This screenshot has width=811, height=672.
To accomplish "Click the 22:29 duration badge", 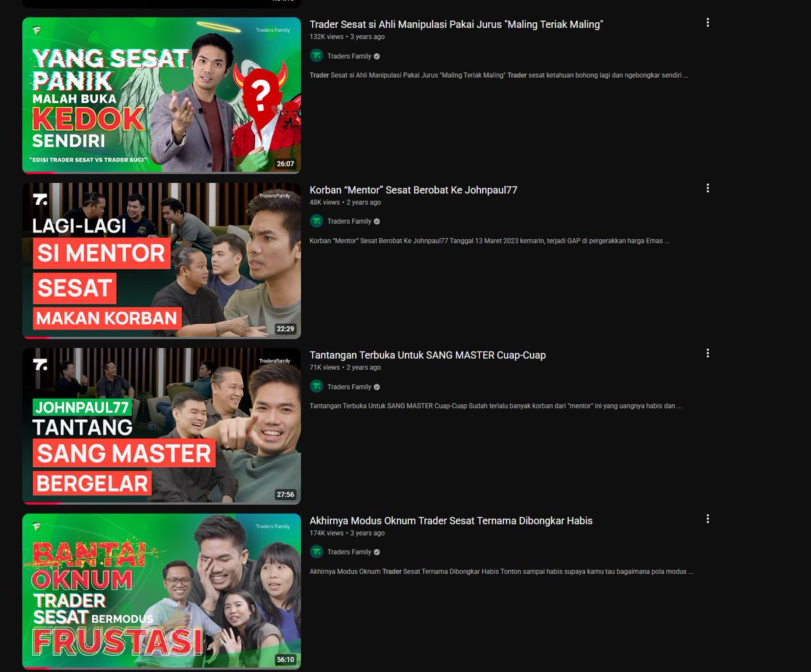I will 285,329.
